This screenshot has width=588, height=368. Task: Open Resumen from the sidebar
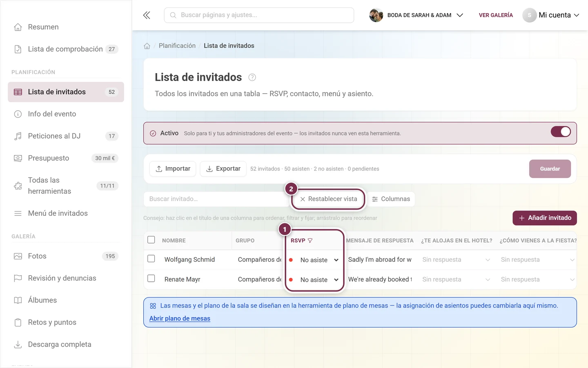(x=66, y=27)
